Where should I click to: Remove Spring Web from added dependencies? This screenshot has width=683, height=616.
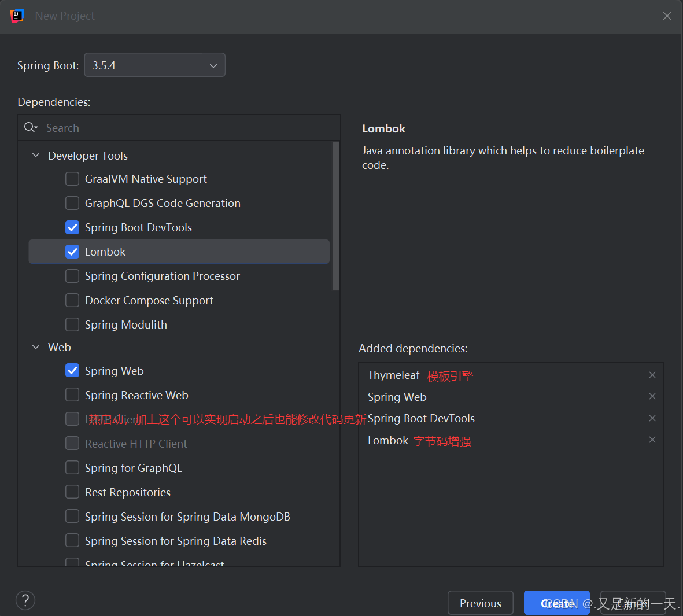tap(652, 396)
